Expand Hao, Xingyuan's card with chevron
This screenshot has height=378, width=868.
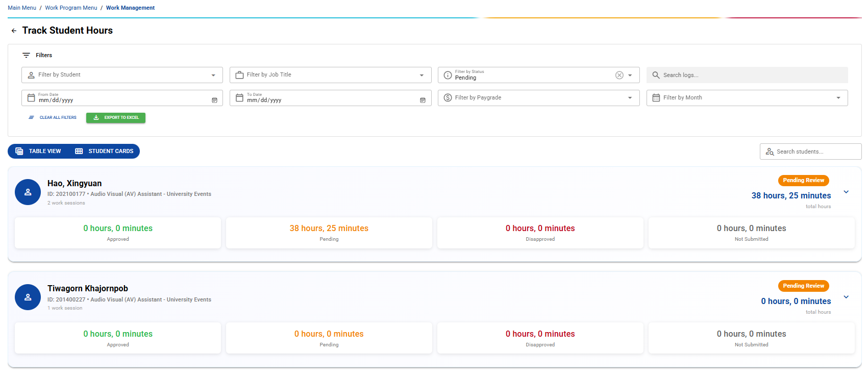point(846,192)
